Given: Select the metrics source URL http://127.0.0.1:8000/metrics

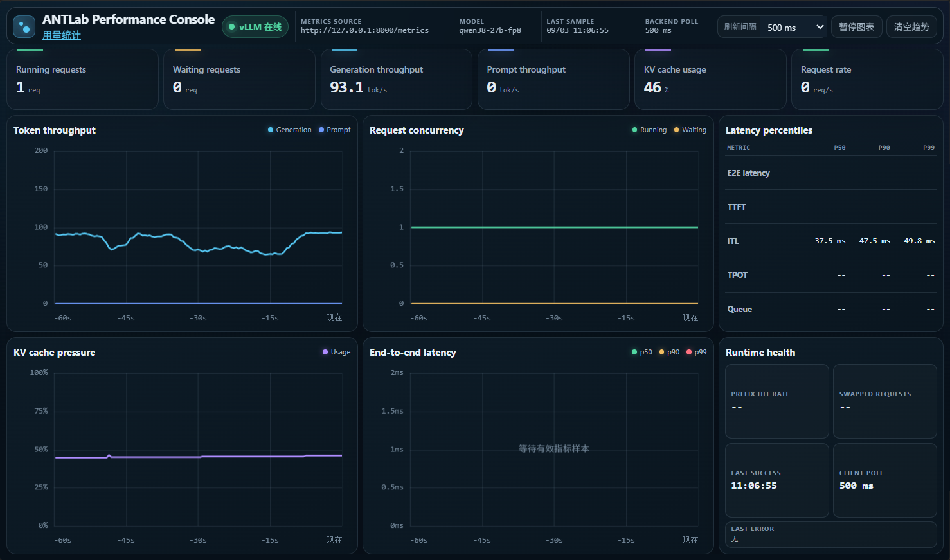Looking at the screenshot, I should click(364, 30).
